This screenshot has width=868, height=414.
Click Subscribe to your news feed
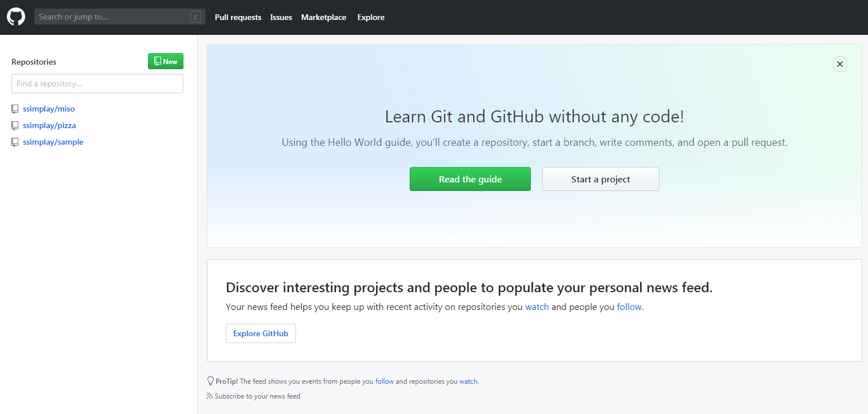[x=257, y=396]
